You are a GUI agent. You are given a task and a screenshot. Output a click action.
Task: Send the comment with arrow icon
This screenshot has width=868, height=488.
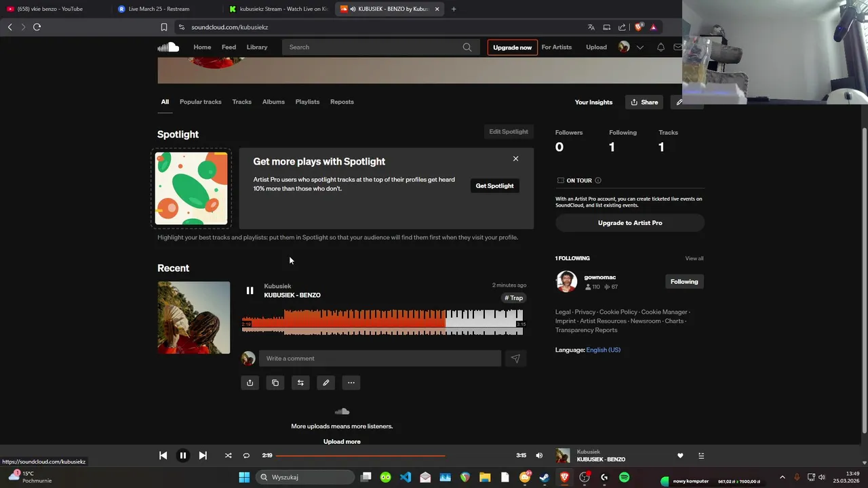(x=515, y=359)
